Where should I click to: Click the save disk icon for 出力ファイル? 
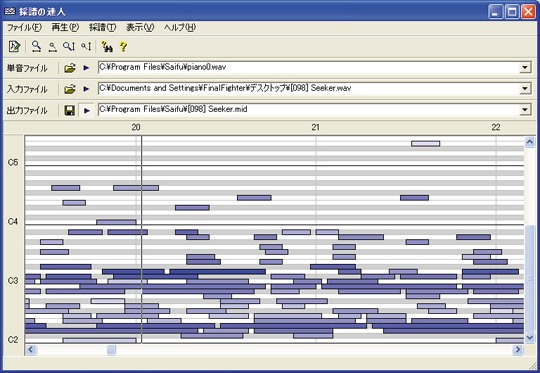pos(70,111)
